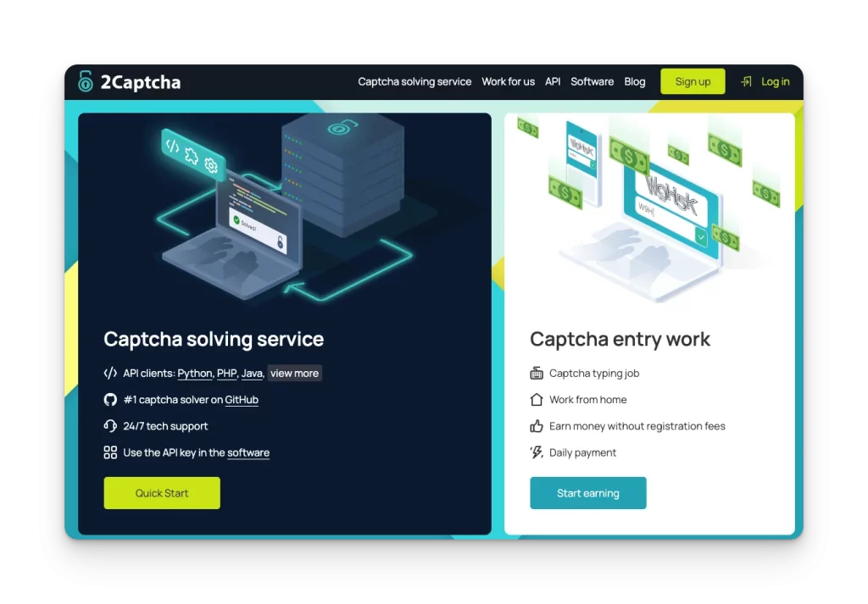Click the Earn money without registration fees text
Viewport: 868px width, 604px height.
pos(637,426)
